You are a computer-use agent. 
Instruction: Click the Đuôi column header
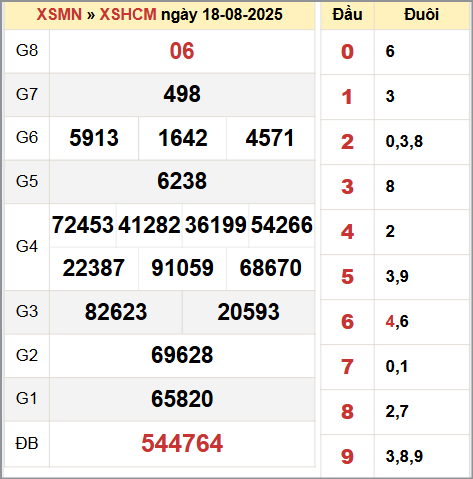pos(421,15)
